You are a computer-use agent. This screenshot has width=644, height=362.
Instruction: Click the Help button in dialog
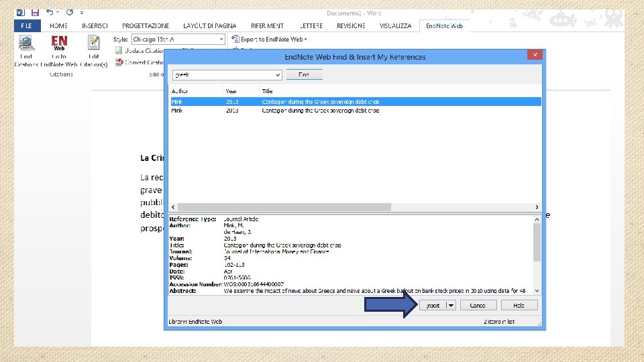coord(519,306)
